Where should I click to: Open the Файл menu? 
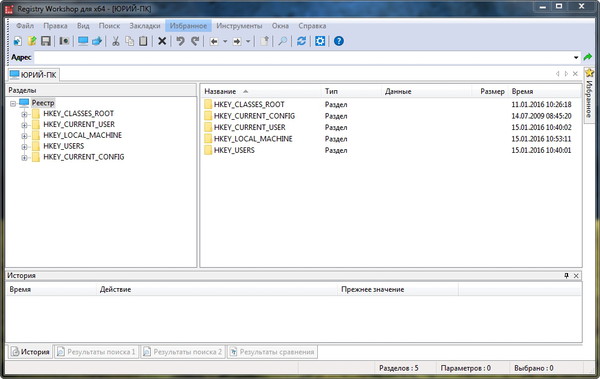coord(25,26)
